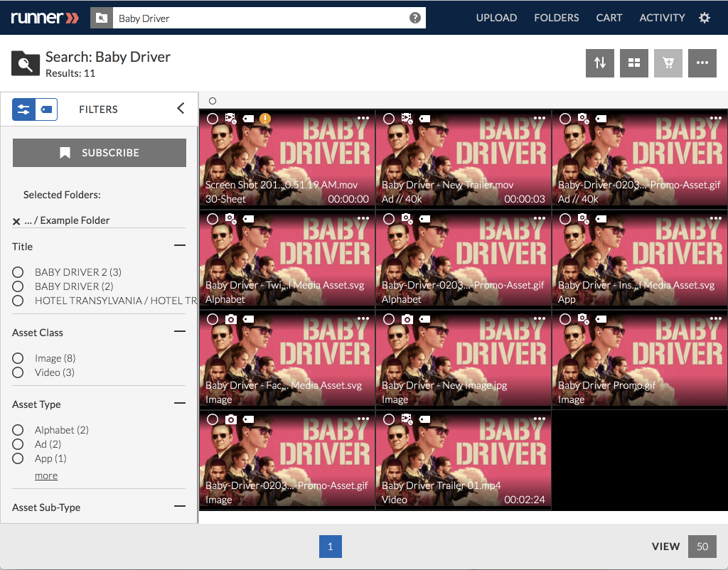The width and height of the screenshot is (728, 570).
Task: Collapse the Asset Type filter section
Action: click(x=180, y=404)
